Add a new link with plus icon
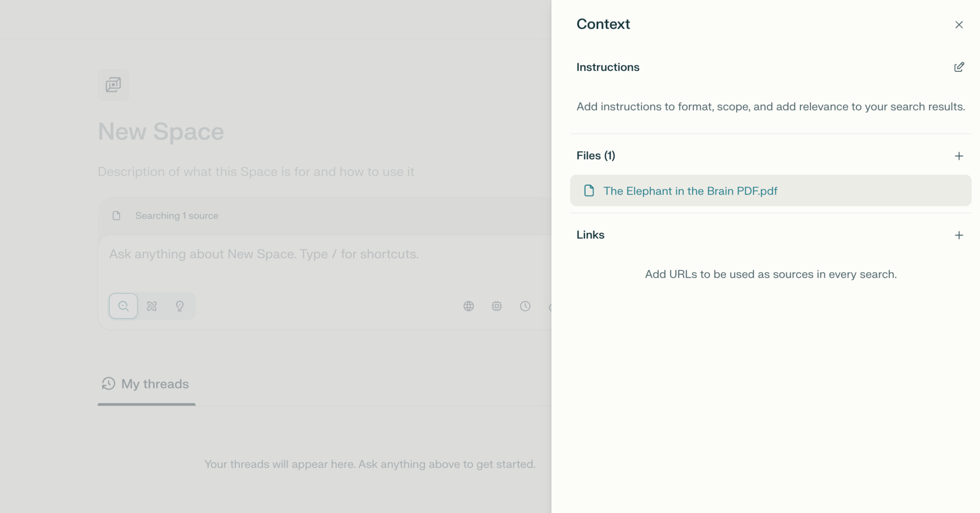980x513 pixels. pos(959,235)
